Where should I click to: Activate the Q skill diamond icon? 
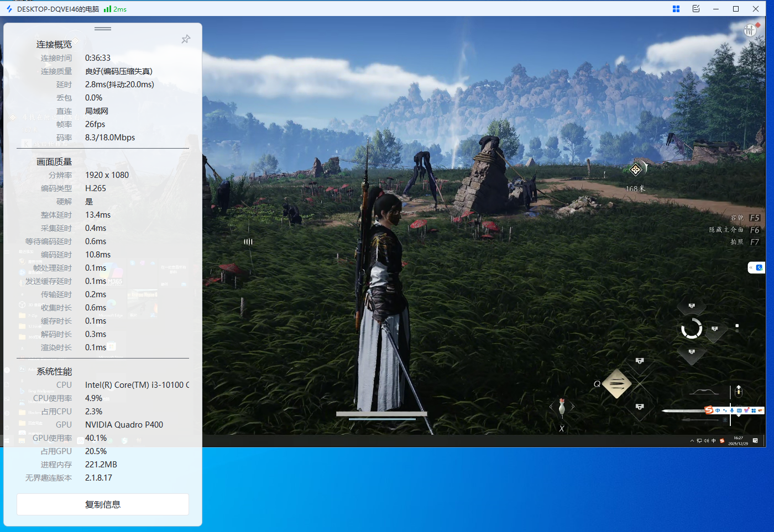617,383
